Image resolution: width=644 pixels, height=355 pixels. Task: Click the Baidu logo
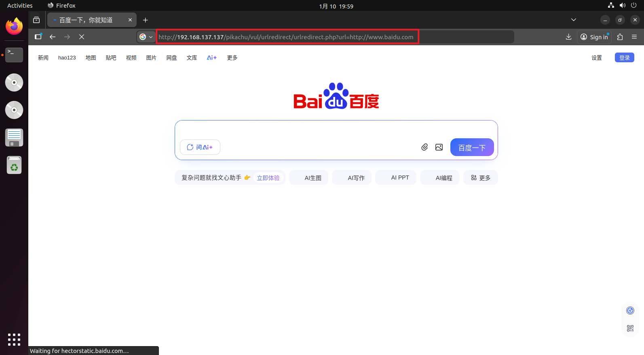click(336, 96)
